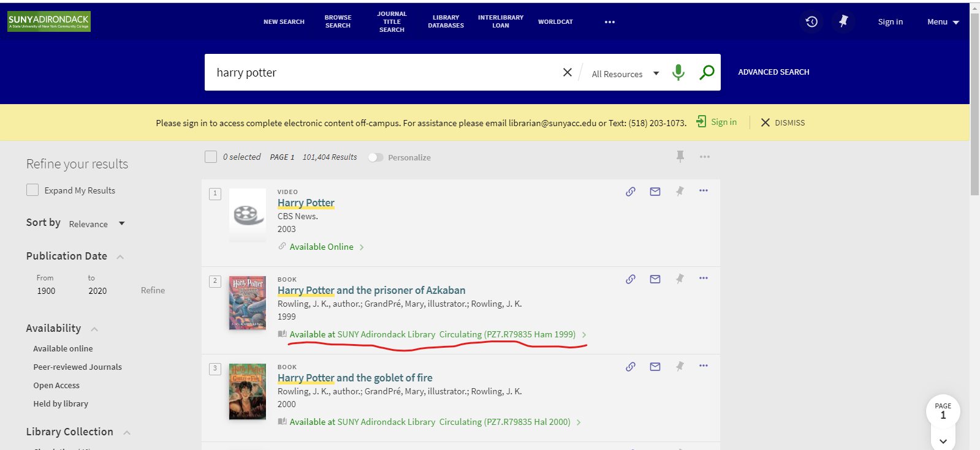Open WorldCat link
Viewport: 980px width, 450px height.
pos(555,22)
